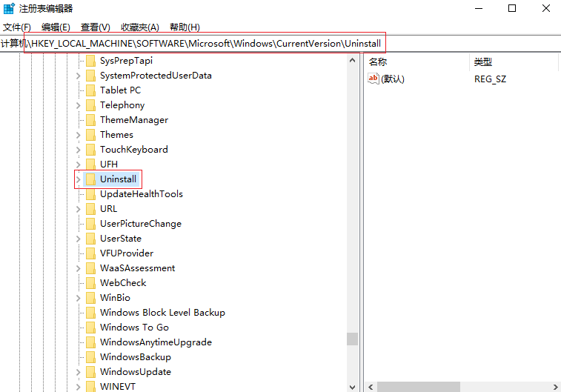Expand the WinBio tree node

pos(78,298)
